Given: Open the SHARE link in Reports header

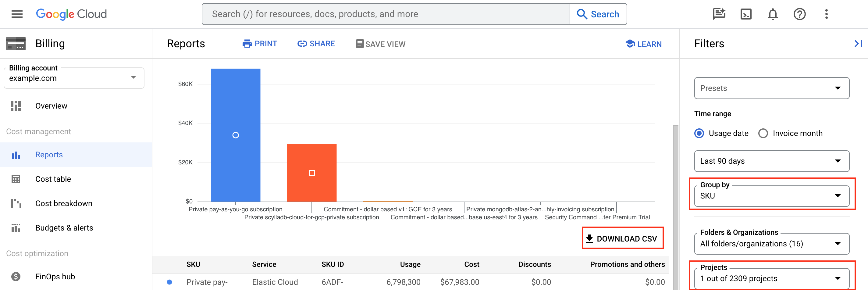Looking at the screenshot, I should [316, 44].
